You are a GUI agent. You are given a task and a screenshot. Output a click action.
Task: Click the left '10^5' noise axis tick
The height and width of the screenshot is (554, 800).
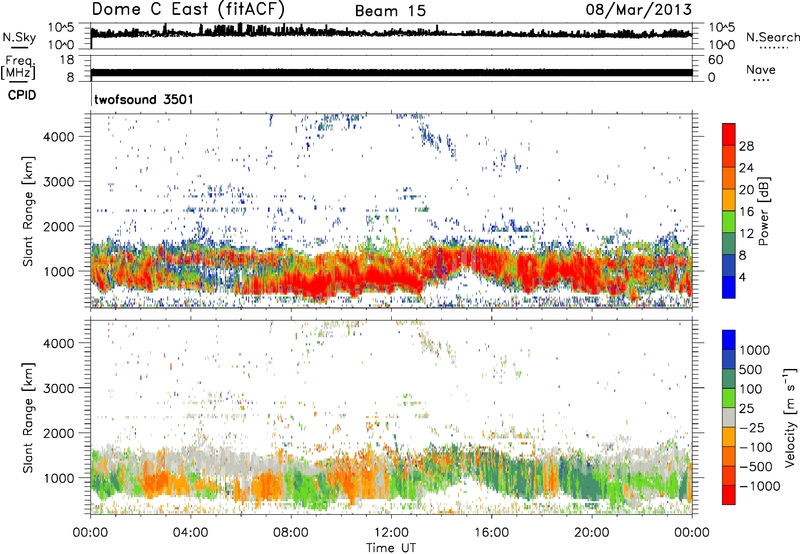(x=61, y=27)
